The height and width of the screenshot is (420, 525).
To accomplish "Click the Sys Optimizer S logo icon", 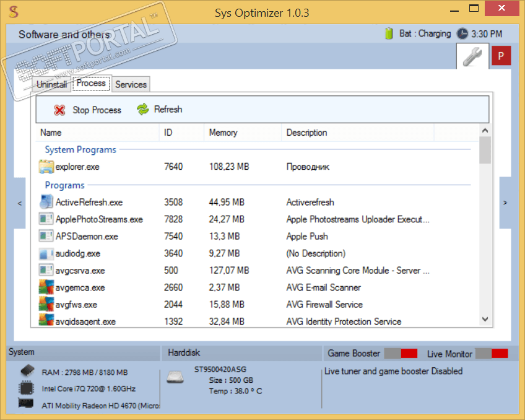I will coord(14,12).
